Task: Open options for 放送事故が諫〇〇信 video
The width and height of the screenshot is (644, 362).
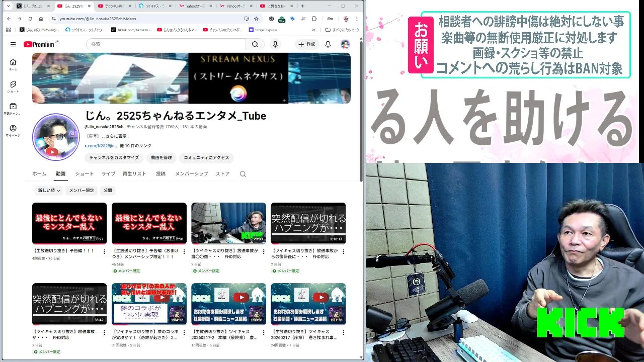Action: click(263, 251)
